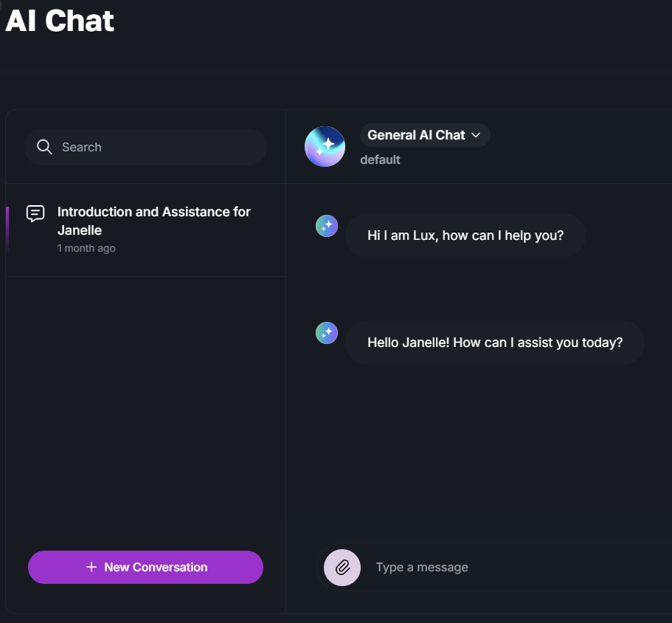Open the General AI Chat dropdown
Image resolution: width=672 pixels, height=623 pixels.
click(x=425, y=135)
